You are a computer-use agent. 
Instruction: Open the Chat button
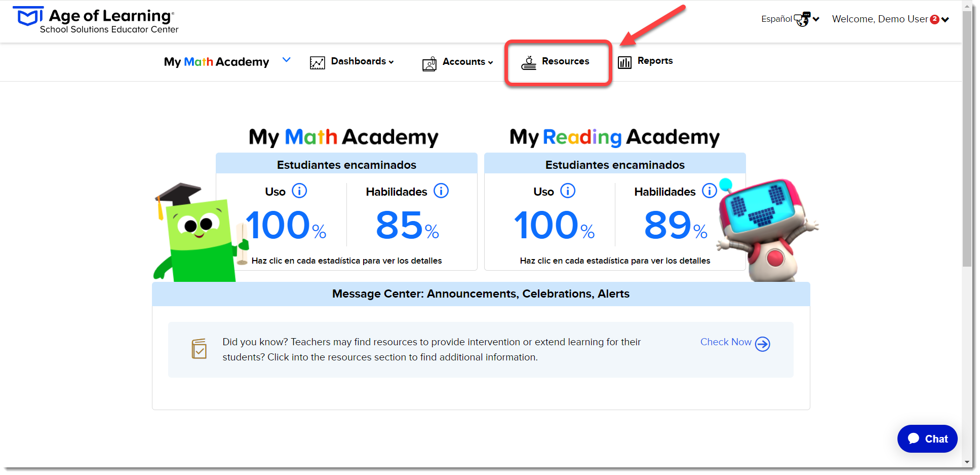click(x=927, y=439)
